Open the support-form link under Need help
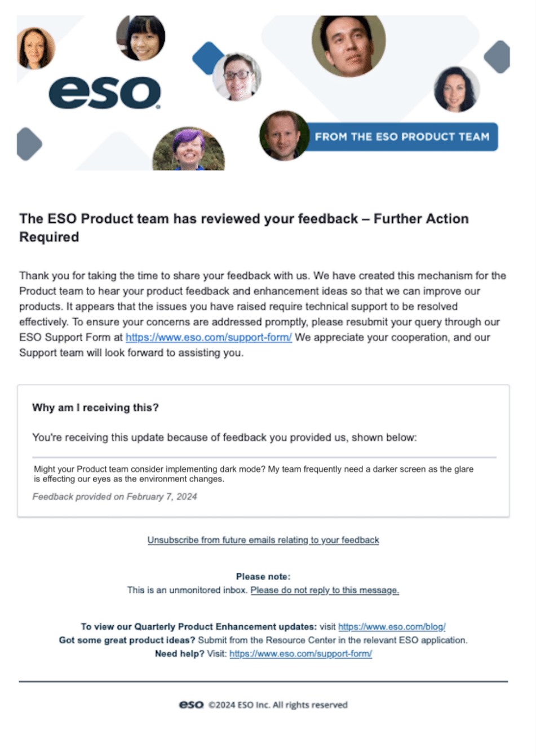 point(300,654)
